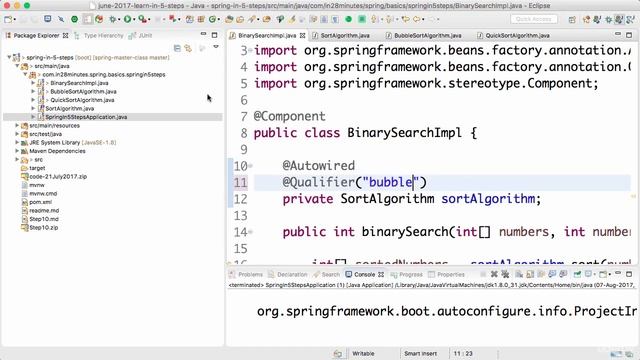Select Step10.zip in Package Explorer

(43, 228)
